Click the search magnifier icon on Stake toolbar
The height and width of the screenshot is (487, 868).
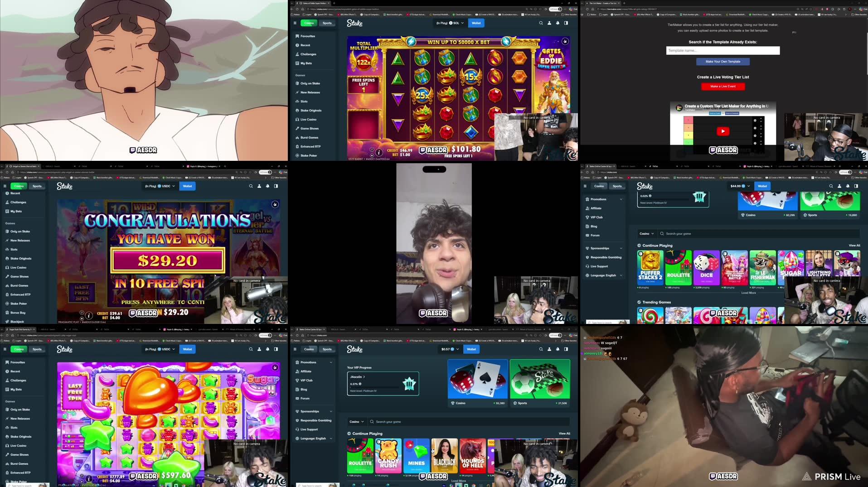pyautogui.click(x=540, y=23)
